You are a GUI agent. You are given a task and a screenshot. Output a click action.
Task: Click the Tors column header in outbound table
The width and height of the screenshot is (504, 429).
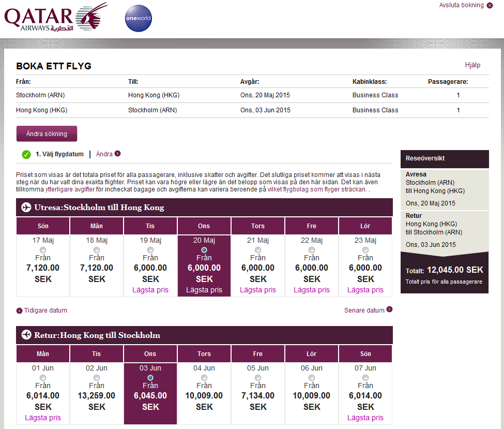pos(258,226)
